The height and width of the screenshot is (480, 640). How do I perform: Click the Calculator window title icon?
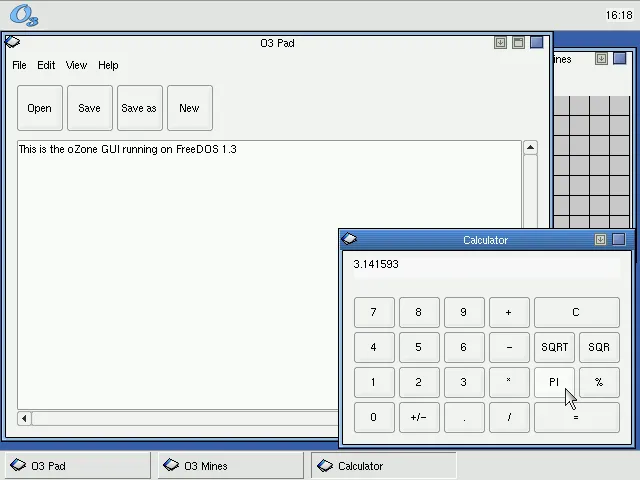tap(349, 239)
